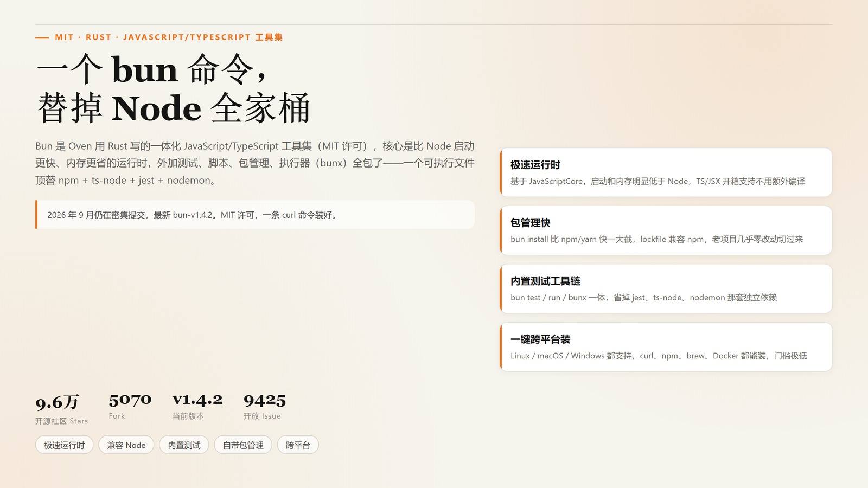Screen dimensions: 868x488
Task: Click the headline line 替掉 Node 全家桶
Action: click(174, 107)
